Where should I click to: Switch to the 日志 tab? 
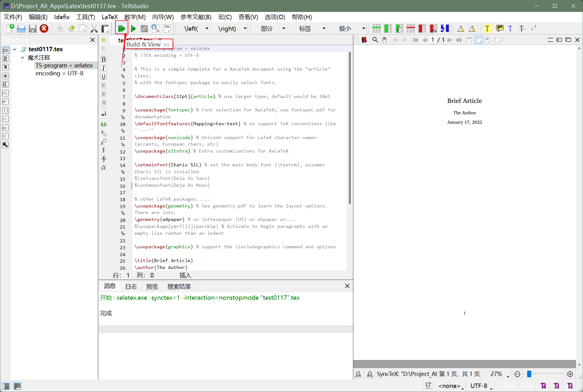(131, 286)
